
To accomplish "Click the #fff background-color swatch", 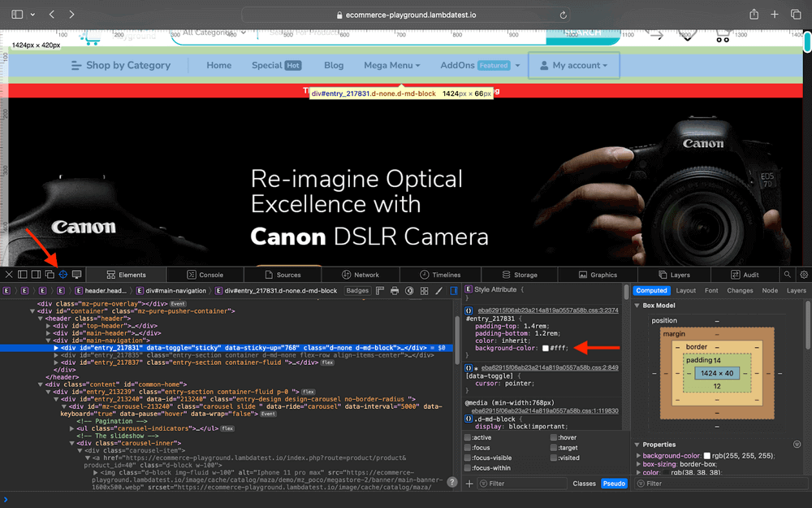I will (546, 349).
